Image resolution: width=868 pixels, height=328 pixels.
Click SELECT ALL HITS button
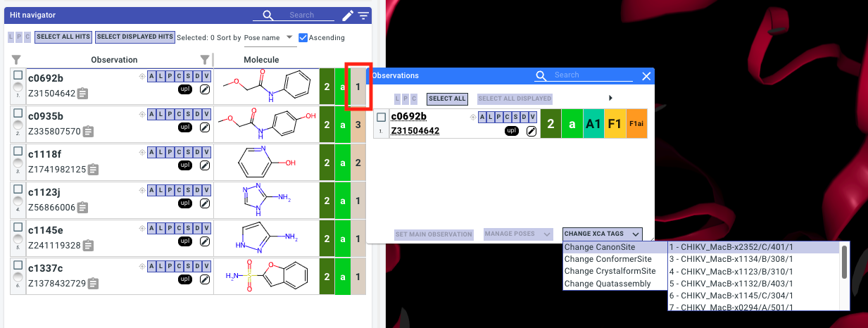(63, 37)
